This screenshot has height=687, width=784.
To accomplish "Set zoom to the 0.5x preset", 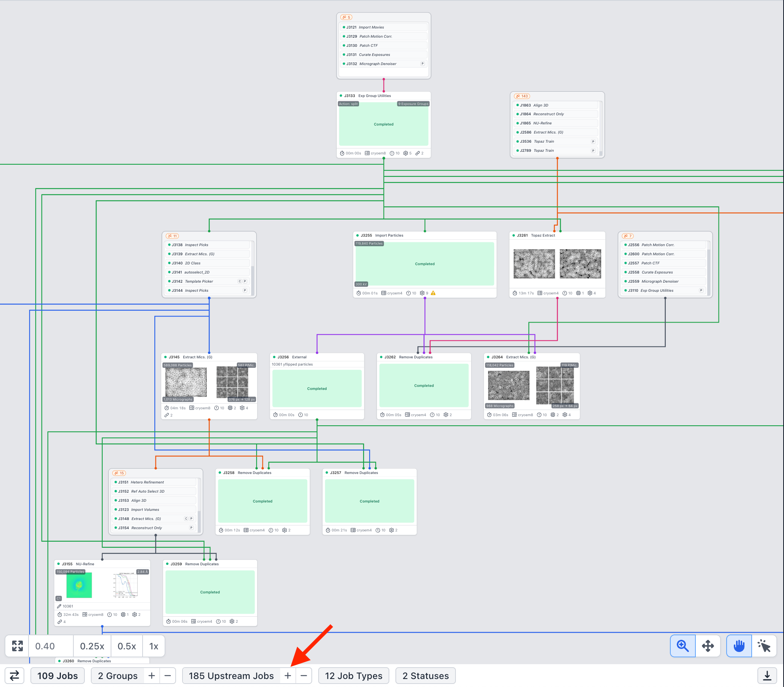I will pyautogui.click(x=127, y=646).
